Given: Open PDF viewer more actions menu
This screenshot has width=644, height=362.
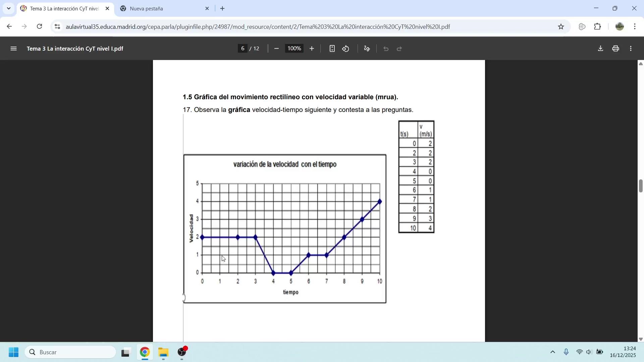Looking at the screenshot, I should click(631, 49).
